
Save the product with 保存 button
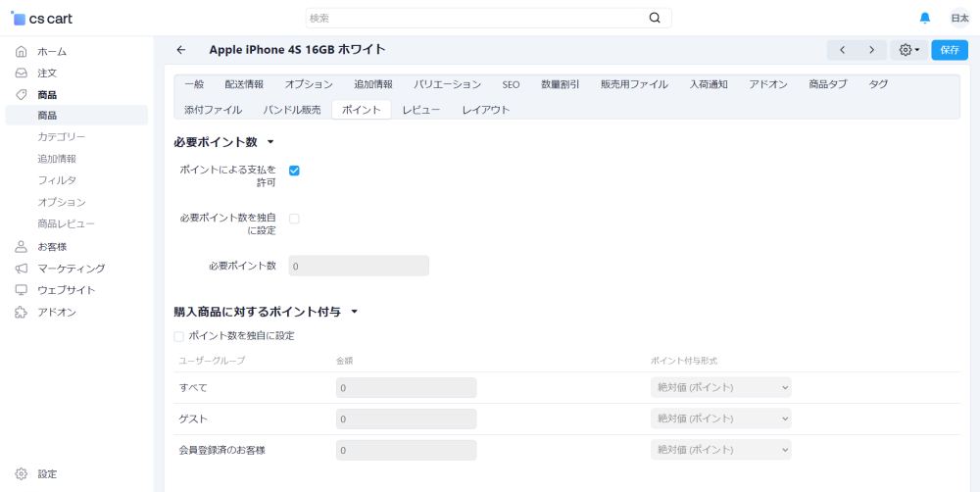tap(950, 50)
